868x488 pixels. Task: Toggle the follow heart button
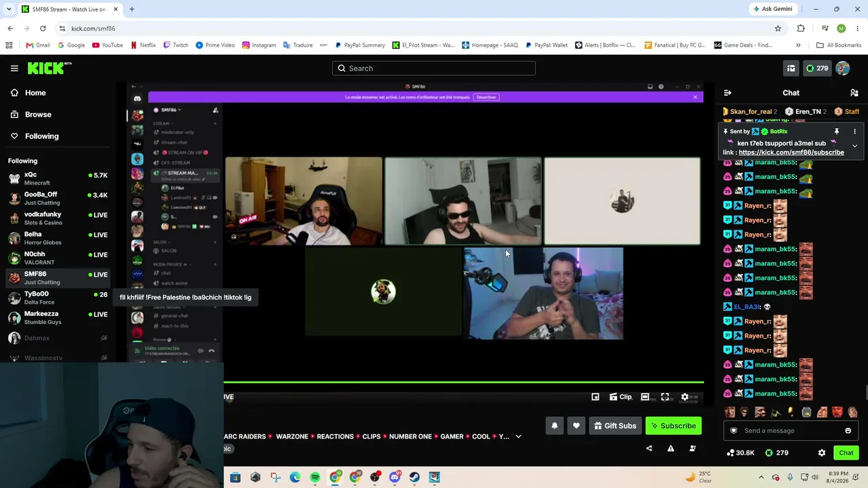point(576,426)
